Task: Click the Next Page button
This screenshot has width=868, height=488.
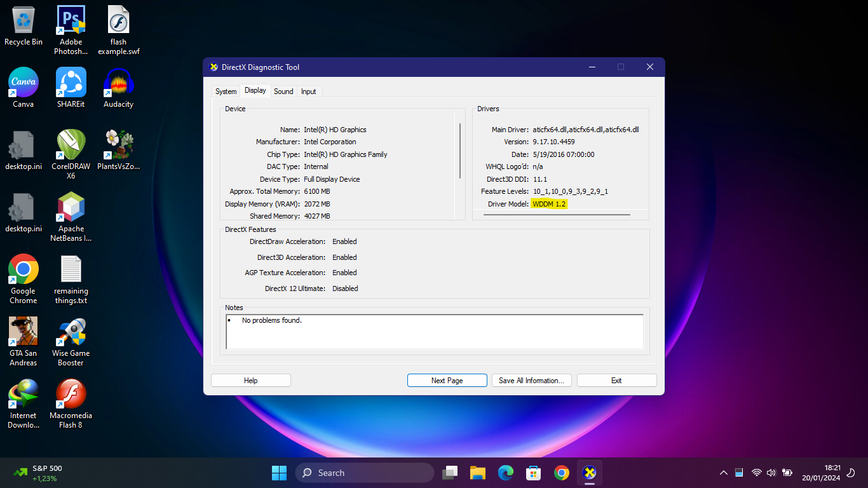Action: pyautogui.click(x=447, y=381)
